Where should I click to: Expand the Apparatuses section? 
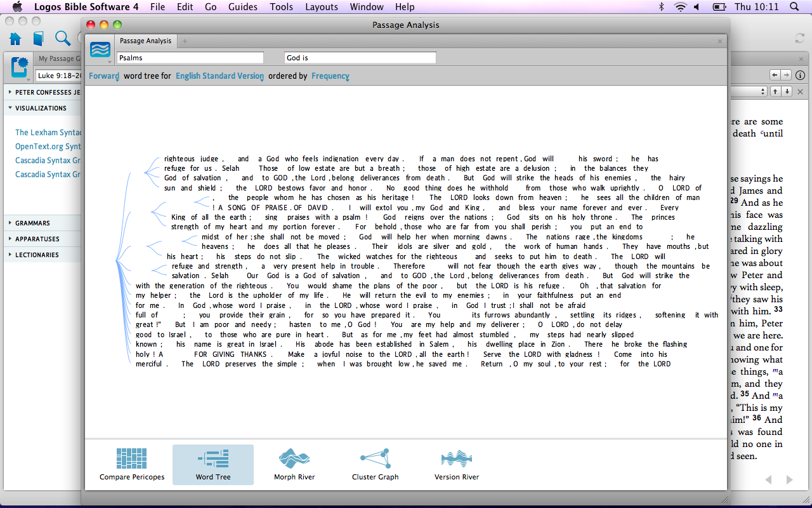pos(11,239)
